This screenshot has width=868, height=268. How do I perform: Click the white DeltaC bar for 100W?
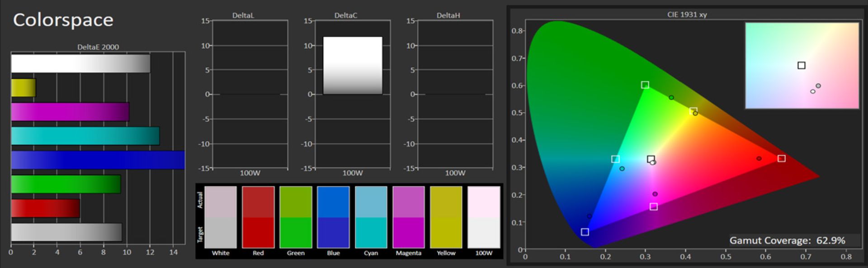[x=353, y=66]
